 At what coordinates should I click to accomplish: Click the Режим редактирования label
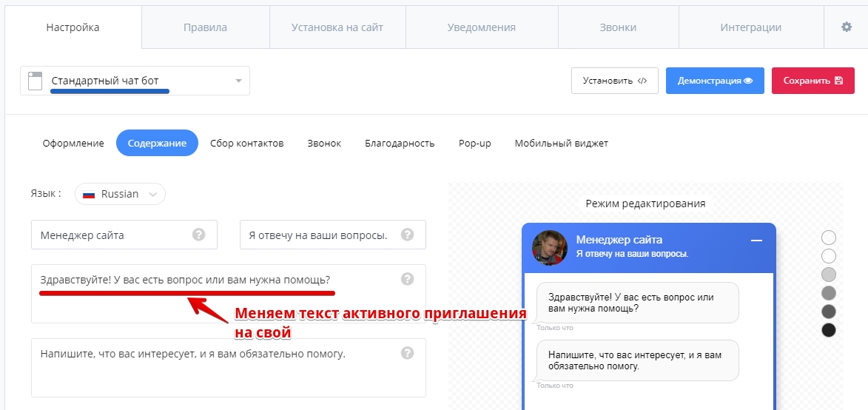645,203
